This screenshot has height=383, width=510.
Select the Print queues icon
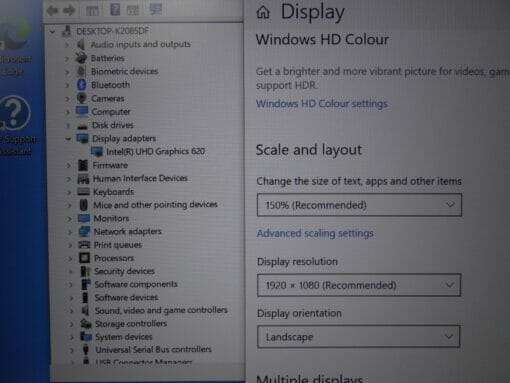pyautogui.click(x=84, y=245)
